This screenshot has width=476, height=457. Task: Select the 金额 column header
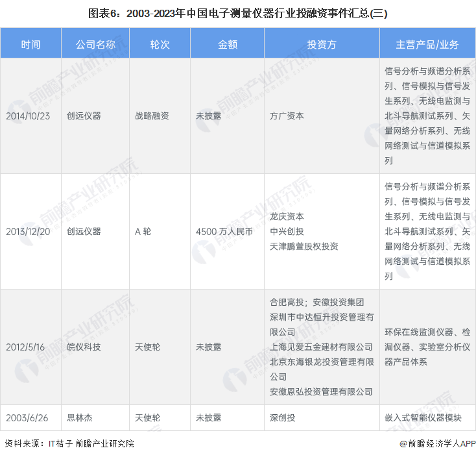click(227, 45)
